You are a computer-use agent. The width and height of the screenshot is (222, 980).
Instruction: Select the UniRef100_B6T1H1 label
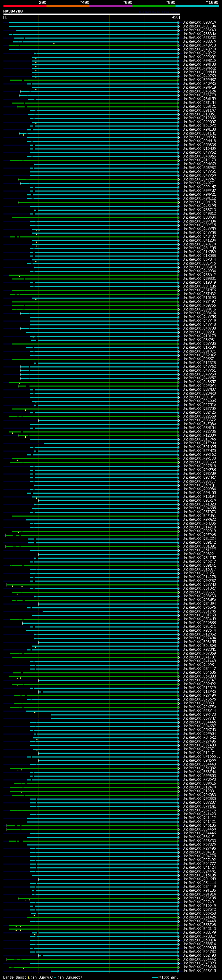(x=199, y=133)
